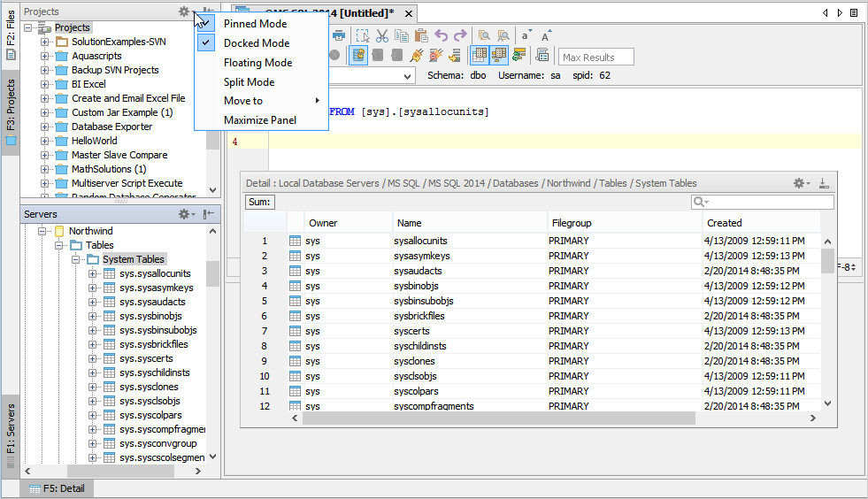Screen dimensions: 868x499
Task: Click the Detail search filter field
Action: coord(763,202)
